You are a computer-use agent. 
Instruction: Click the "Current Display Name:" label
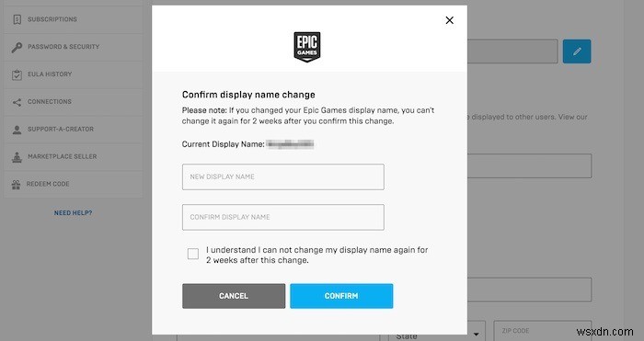223,144
